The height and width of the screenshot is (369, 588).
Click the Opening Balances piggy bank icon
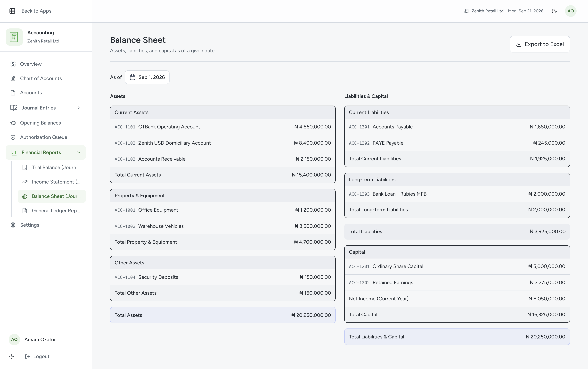(13, 123)
